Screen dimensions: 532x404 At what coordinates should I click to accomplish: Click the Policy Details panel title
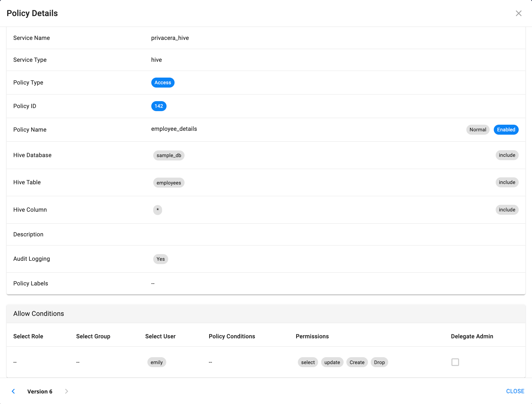pos(32,13)
